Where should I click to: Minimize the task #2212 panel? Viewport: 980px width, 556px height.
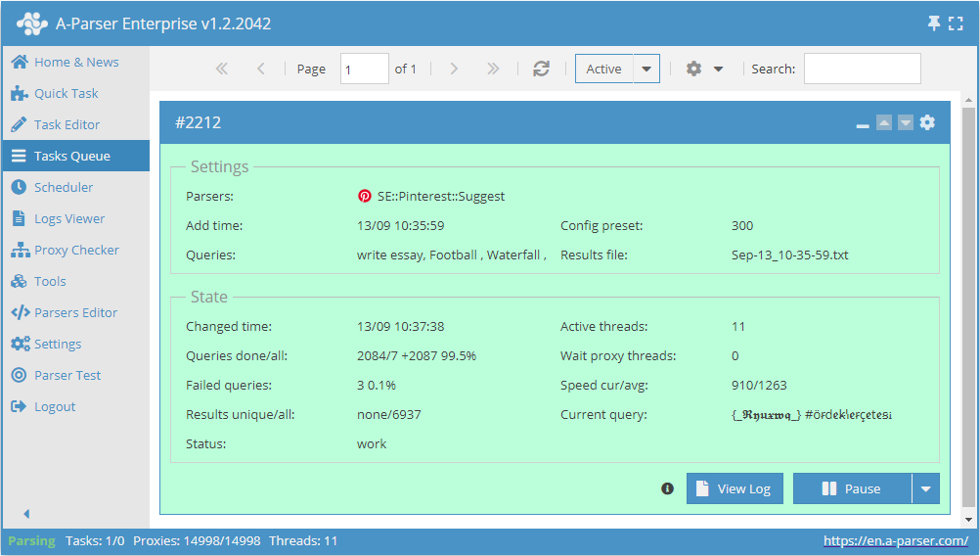(863, 124)
